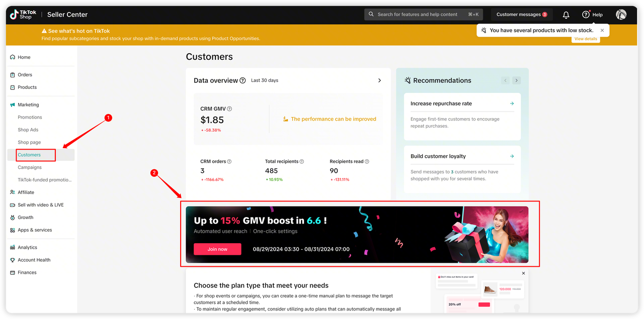Go to next recommendation with right chevron

tap(516, 80)
